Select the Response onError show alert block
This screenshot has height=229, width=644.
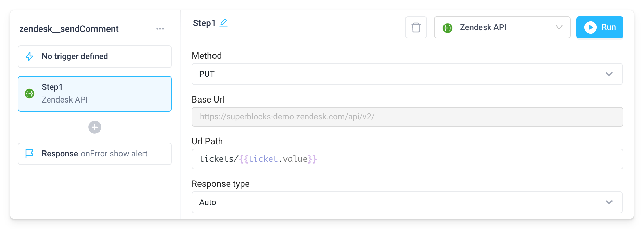click(x=94, y=154)
